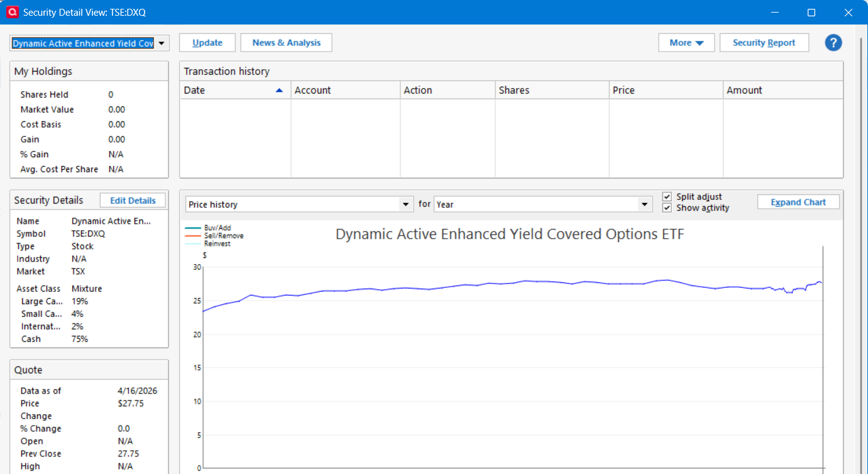Maximize the Security Detail View window

coord(811,12)
